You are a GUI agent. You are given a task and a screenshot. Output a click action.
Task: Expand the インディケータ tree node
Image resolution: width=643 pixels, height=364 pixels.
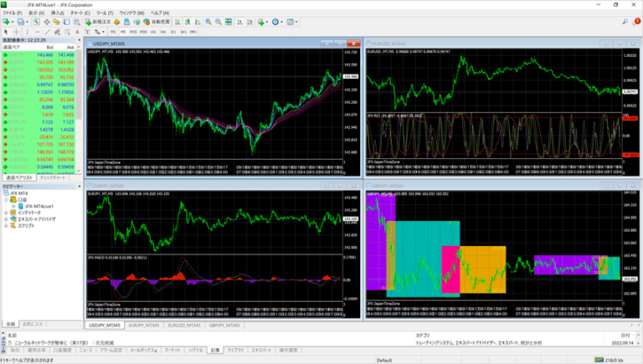pyautogui.click(x=6, y=213)
